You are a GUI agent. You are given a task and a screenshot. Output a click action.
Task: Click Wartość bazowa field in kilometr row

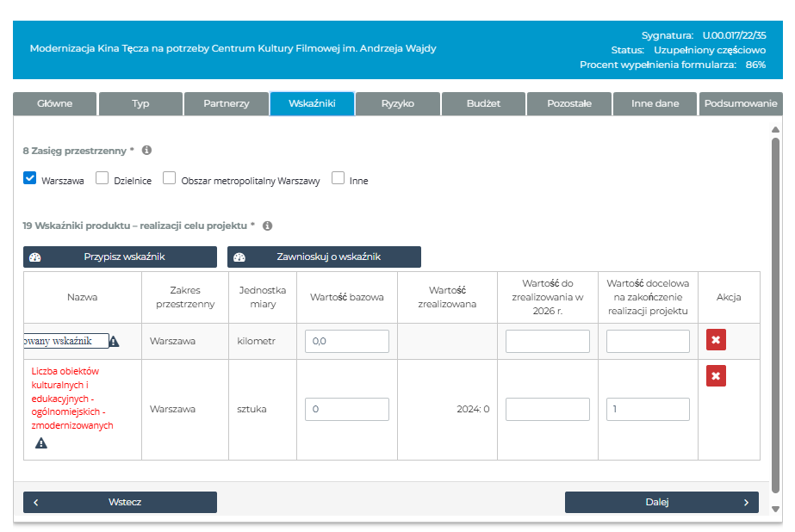[x=346, y=342]
